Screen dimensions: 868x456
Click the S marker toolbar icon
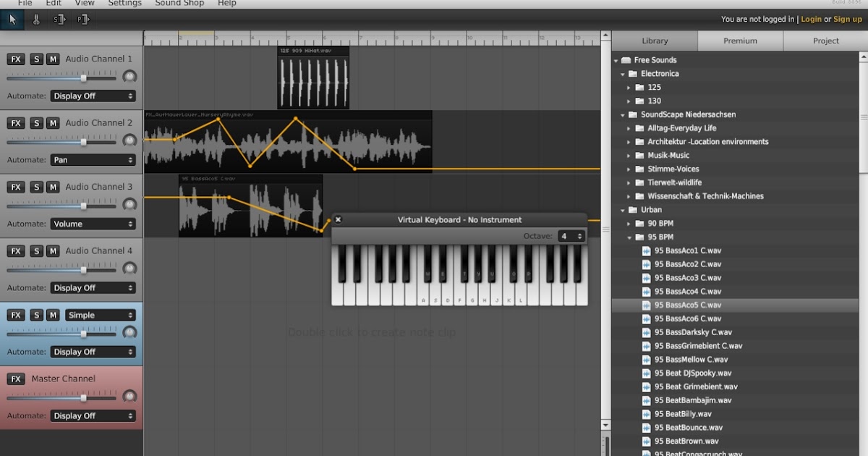(x=59, y=20)
